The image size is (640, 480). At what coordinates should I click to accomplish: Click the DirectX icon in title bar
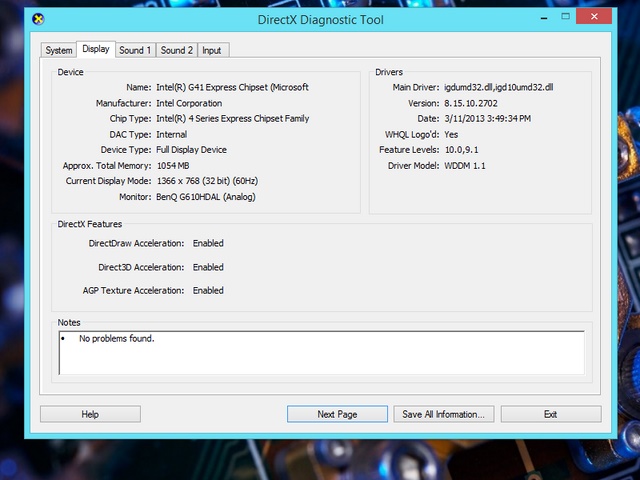pos(38,19)
